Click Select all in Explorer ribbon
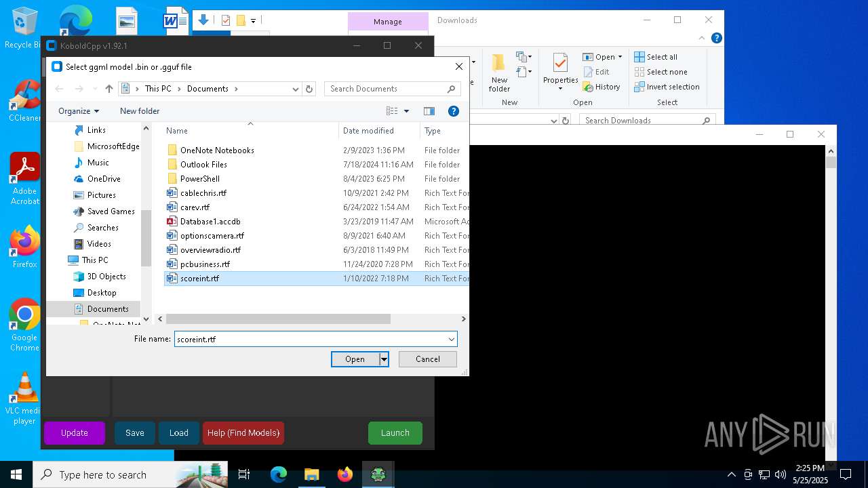 click(x=656, y=57)
